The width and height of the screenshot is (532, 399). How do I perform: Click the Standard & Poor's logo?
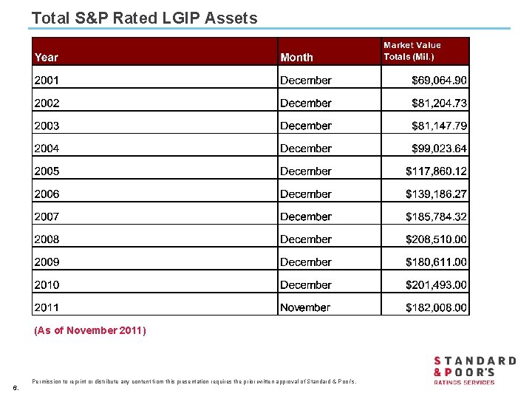(x=474, y=370)
